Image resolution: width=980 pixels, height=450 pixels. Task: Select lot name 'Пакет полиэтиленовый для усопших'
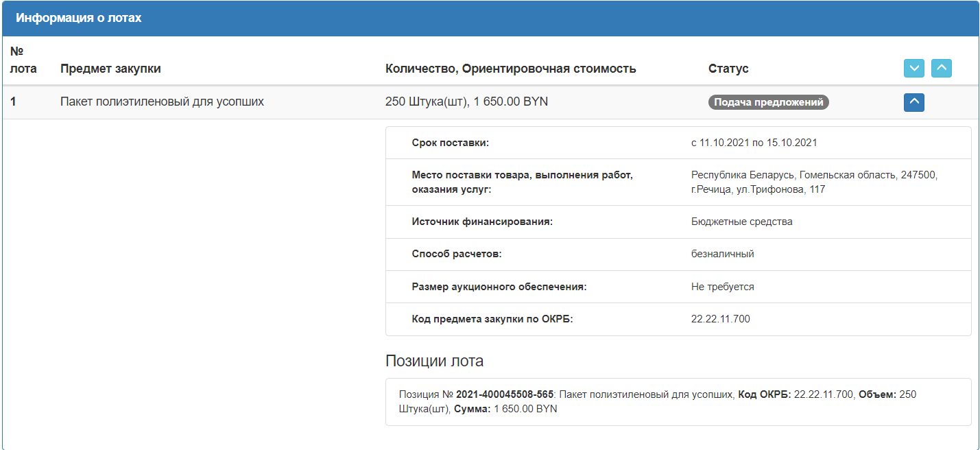162,102
